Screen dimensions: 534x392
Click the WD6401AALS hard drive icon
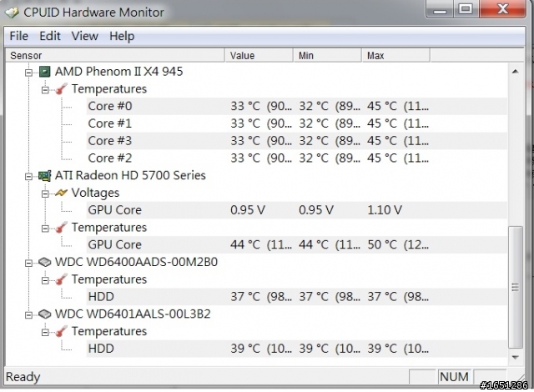(x=44, y=314)
